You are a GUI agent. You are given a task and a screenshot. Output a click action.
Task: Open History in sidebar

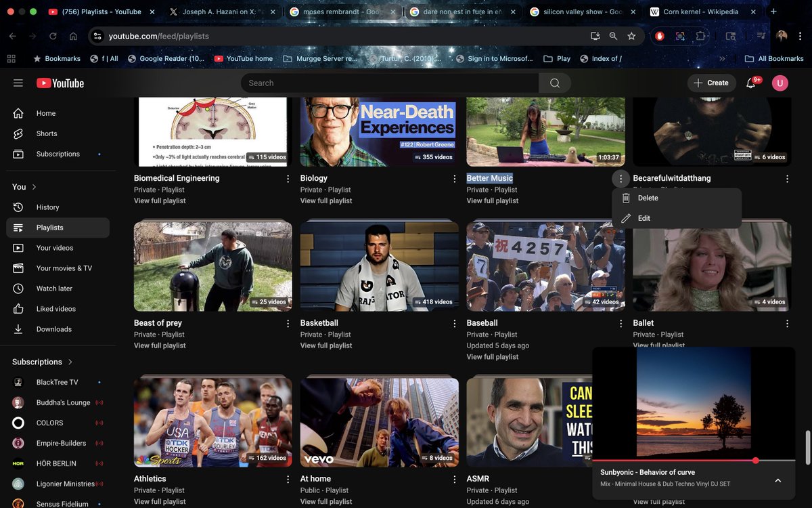click(58, 207)
